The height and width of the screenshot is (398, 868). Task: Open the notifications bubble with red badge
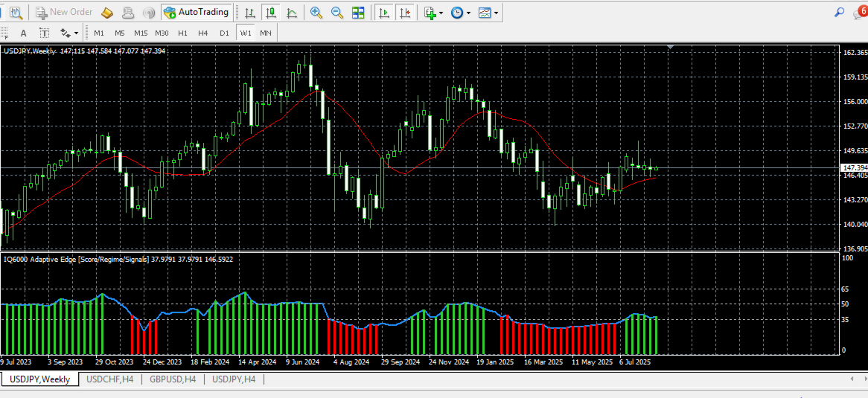862,11
